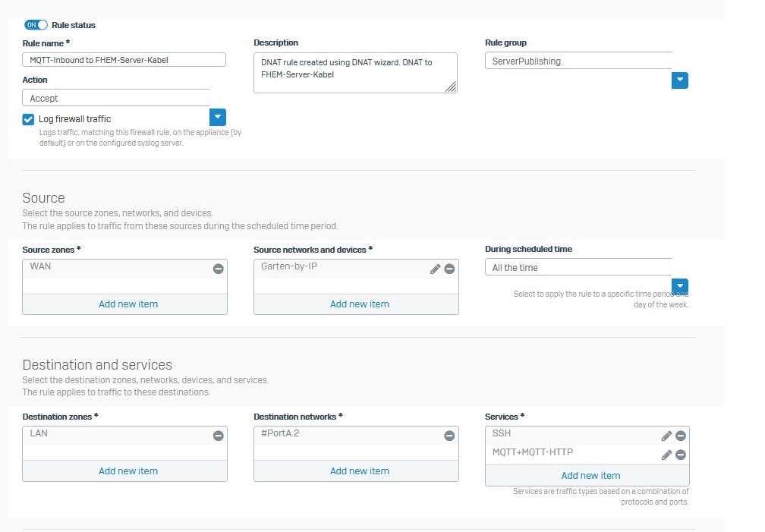Remove MQTT+MQTT-HTTP from services list
Image resolution: width=765 pixels, height=532 pixels.
681,455
